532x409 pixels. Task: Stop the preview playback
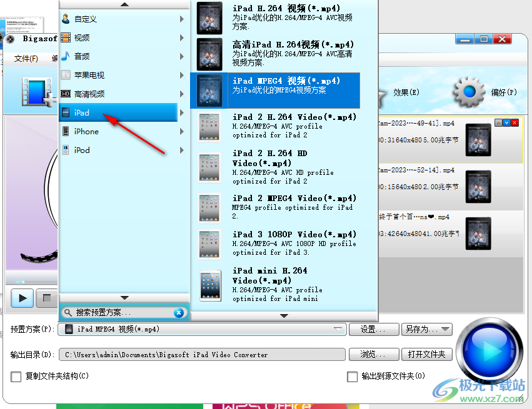[x=46, y=298]
